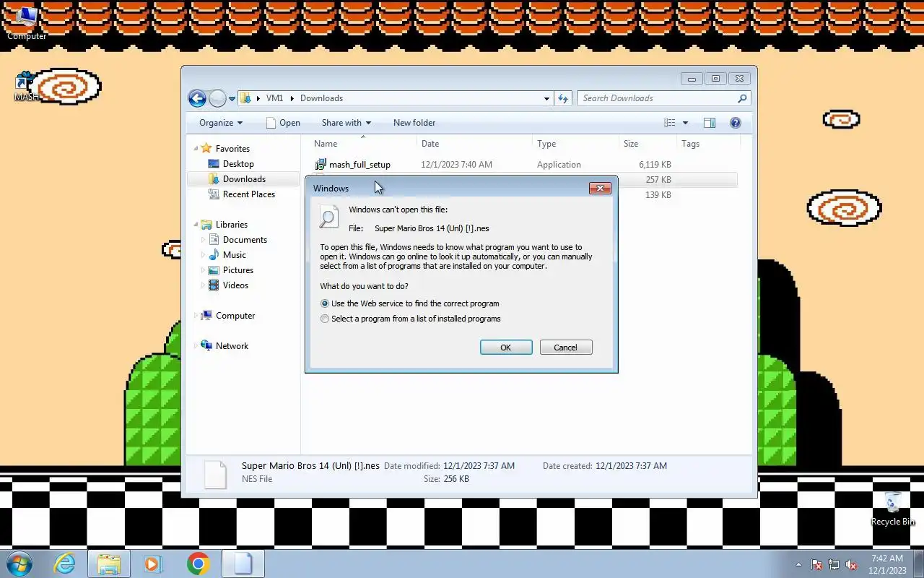
Task: Close the Windows dialog with red X
Action: point(600,188)
